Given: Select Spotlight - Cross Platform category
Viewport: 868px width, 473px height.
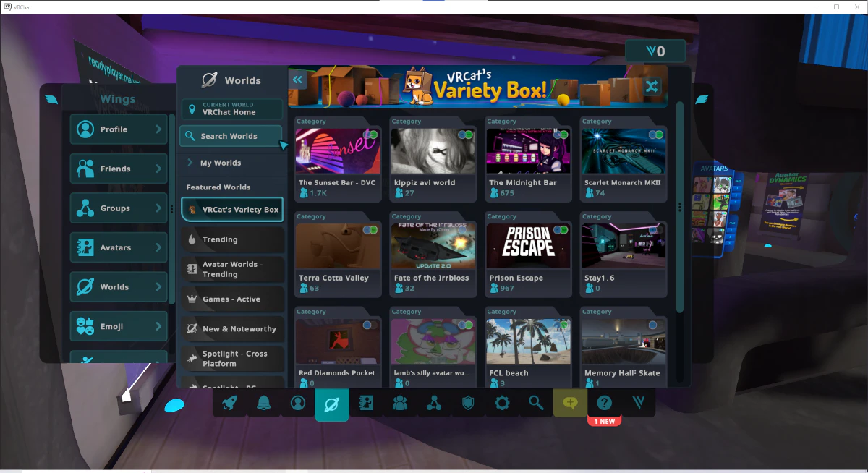Looking at the screenshot, I should tap(231, 358).
